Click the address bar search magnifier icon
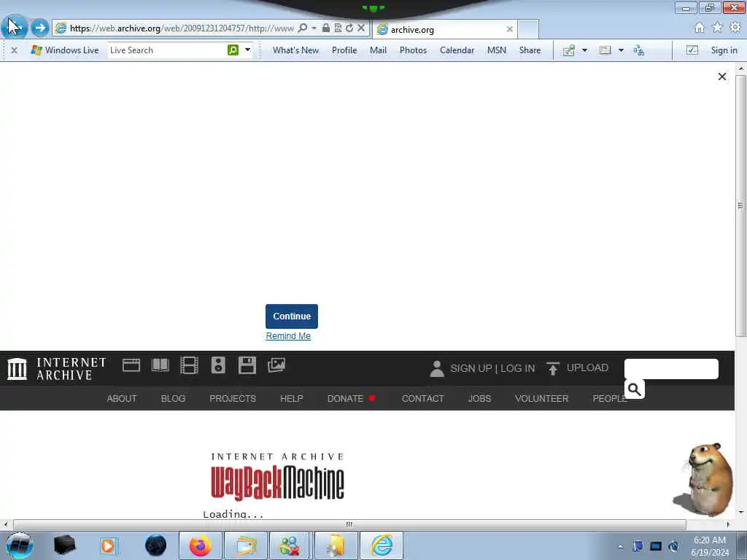747x560 pixels. tap(303, 28)
